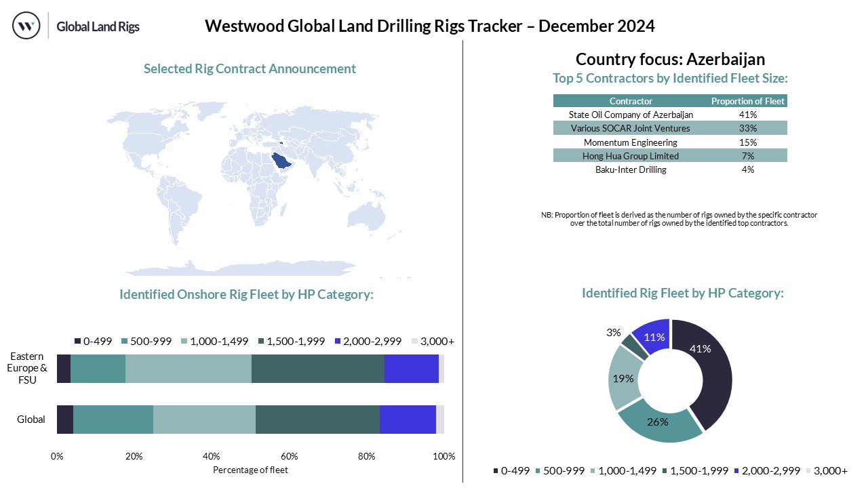The image size is (868, 488).
Task: Click the 0-499 marker in bar chart legend
Action: (78, 341)
